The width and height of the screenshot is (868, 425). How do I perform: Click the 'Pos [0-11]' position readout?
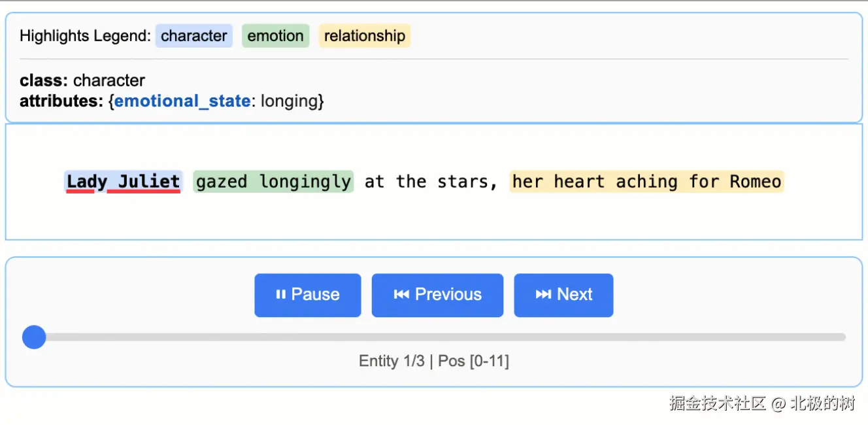pyautogui.click(x=473, y=361)
